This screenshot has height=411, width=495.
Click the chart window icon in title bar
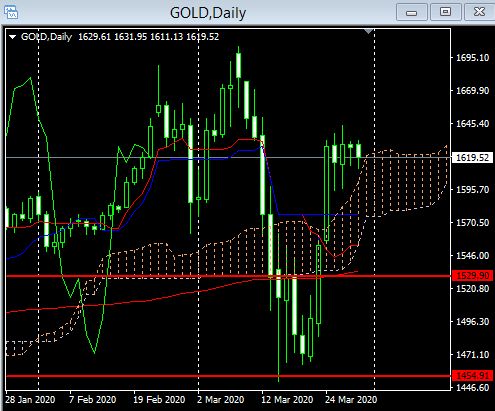pos(11,12)
